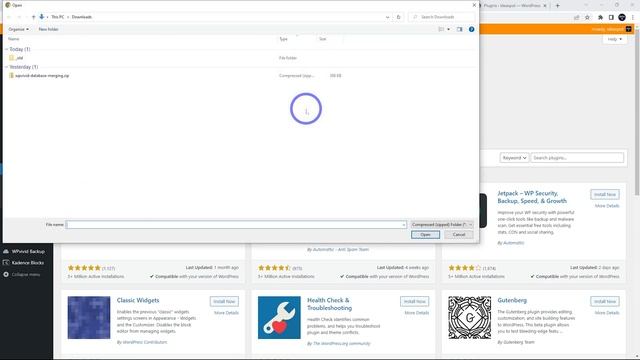
Task: Click the share page icon in Chrome
Action: 576,18
